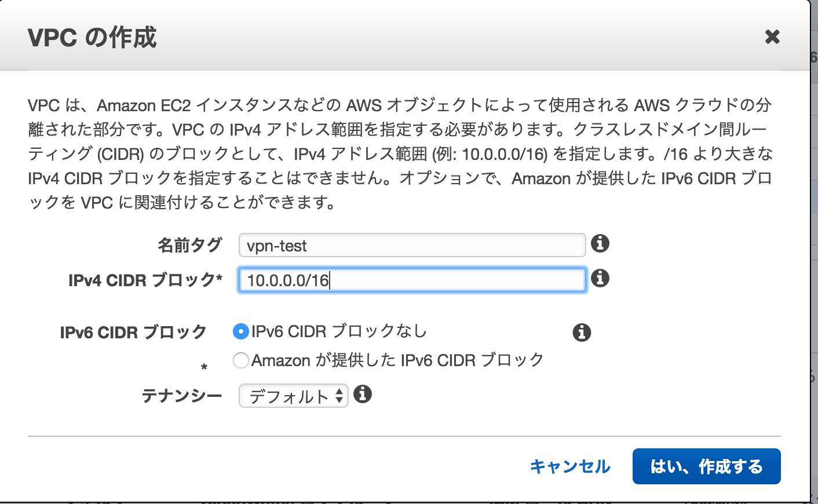Click the IPv4 CIDR ブロック* label
The width and height of the screenshot is (818, 504).
[x=145, y=280]
